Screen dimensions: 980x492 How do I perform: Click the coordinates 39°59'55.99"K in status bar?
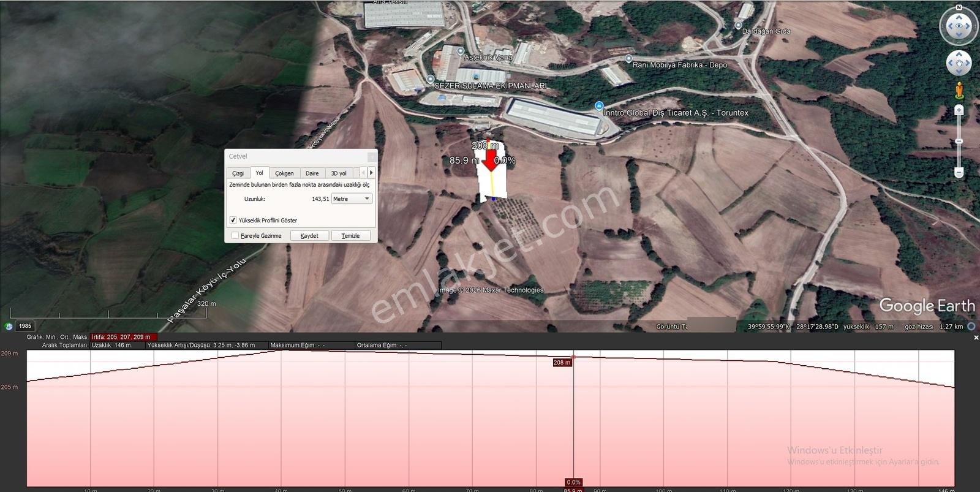pyautogui.click(x=769, y=327)
